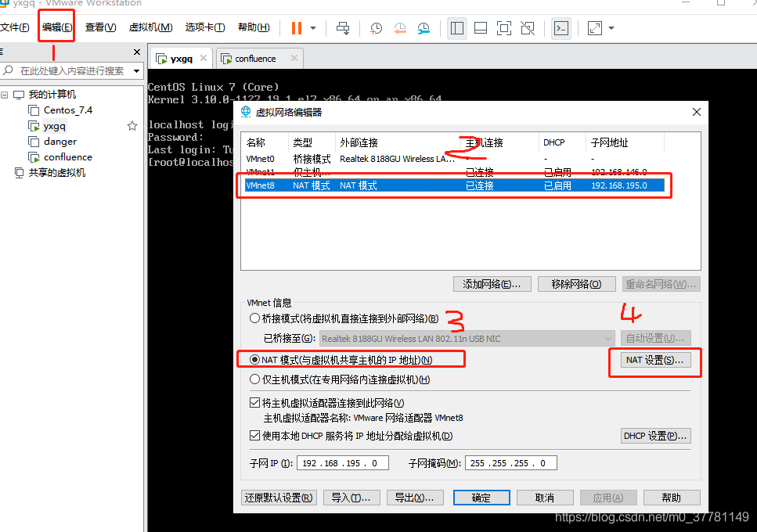Open the 已桥接至 adapter dropdown
The image size is (757, 532).
click(x=467, y=339)
